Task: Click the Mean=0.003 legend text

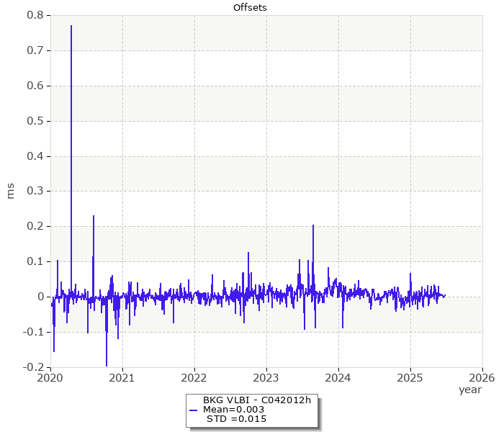Action: 233,410
